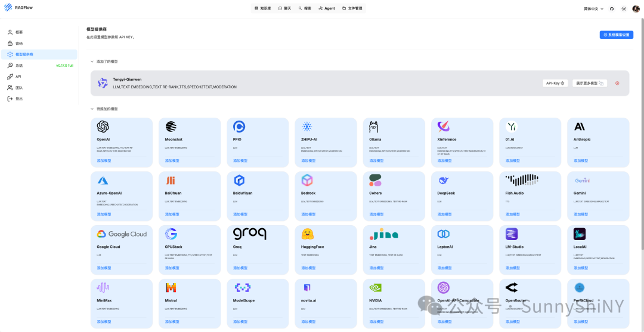
Task: Click the Groq logo
Action: [250, 234]
